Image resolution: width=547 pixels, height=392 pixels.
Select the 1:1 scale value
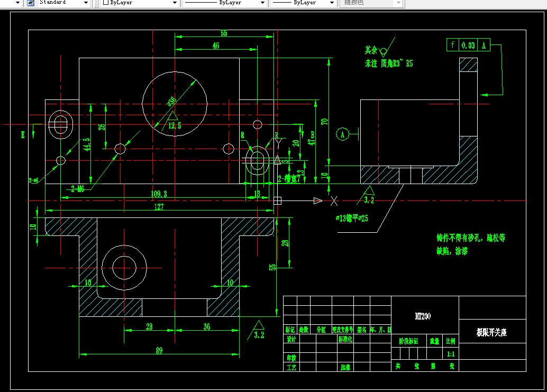[x=451, y=354]
